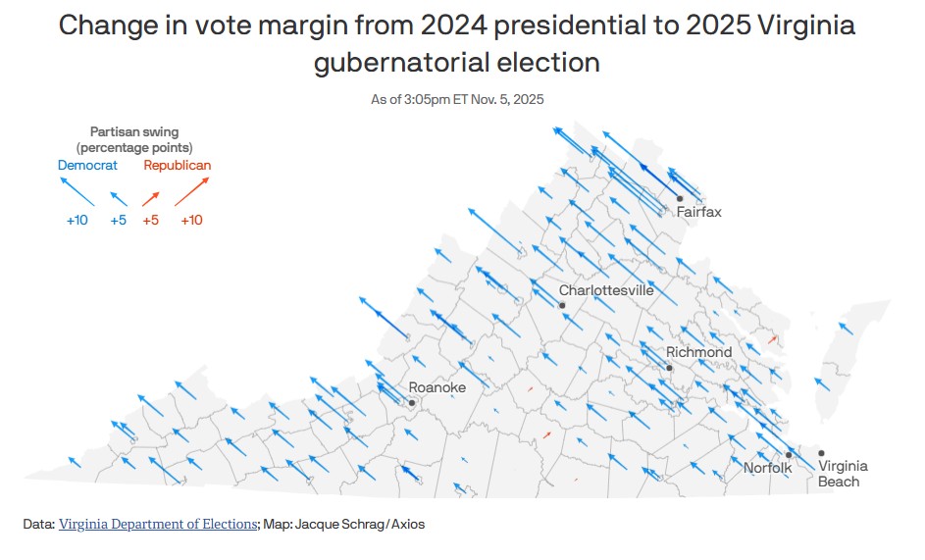
Task: Click the Democrat +10 legend arrow
Action: tap(77, 192)
